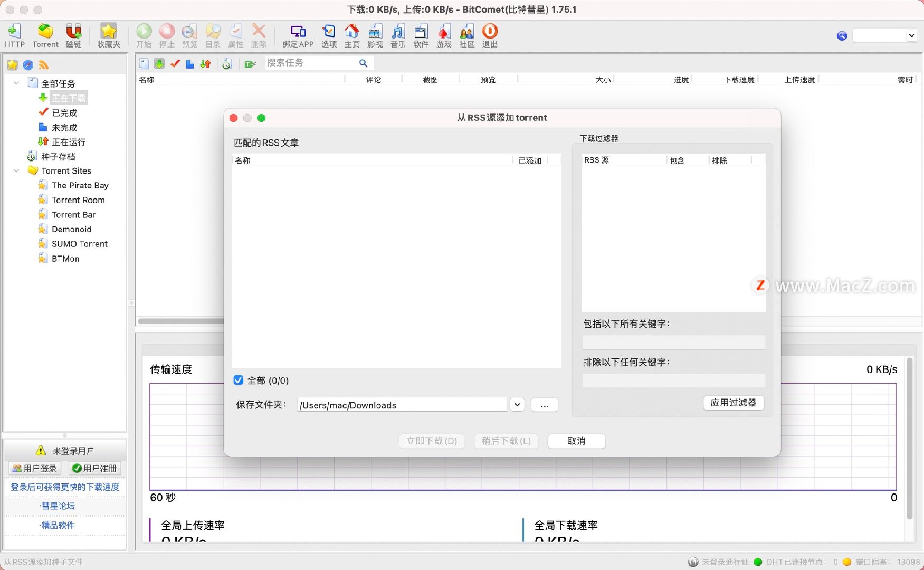The height and width of the screenshot is (570, 924).
Task: Click the vertical scrollbar in the statistics panel
Action: (x=910, y=438)
